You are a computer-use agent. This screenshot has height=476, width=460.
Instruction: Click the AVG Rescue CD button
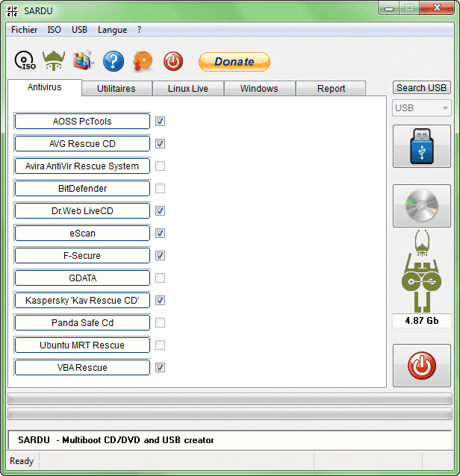(82, 143)
